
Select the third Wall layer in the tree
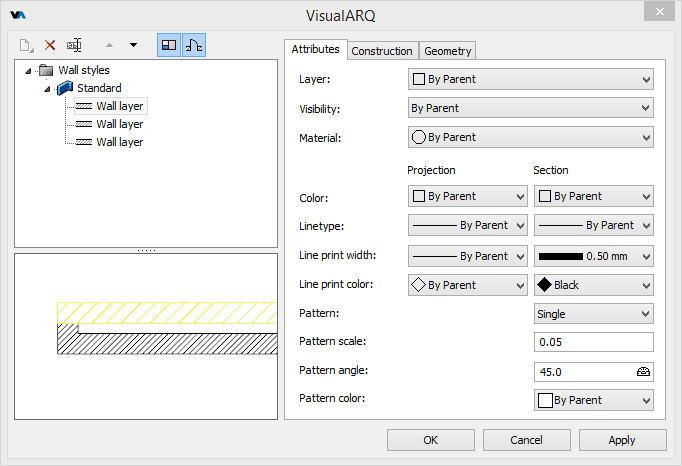coord(120,142)
